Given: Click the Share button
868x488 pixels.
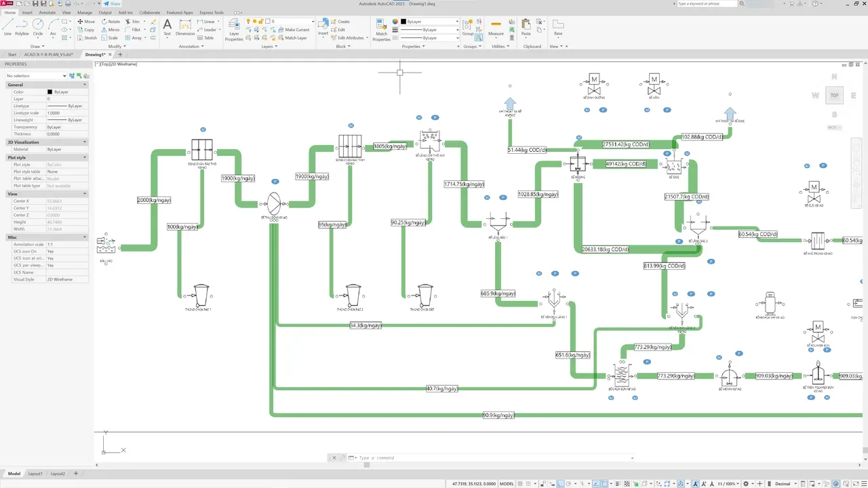Looking at the screenshot, I should (112, 3).
